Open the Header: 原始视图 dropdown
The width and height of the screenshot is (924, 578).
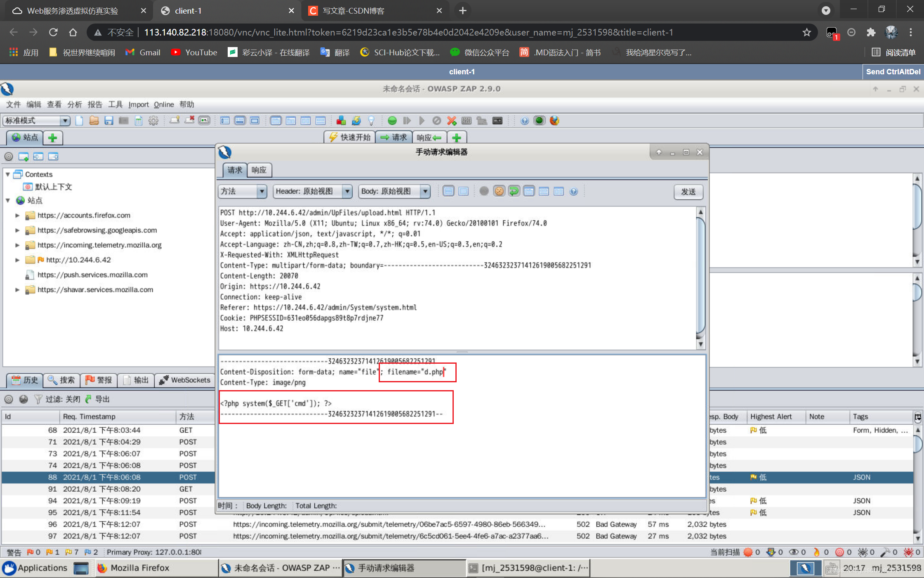(313, 191)
